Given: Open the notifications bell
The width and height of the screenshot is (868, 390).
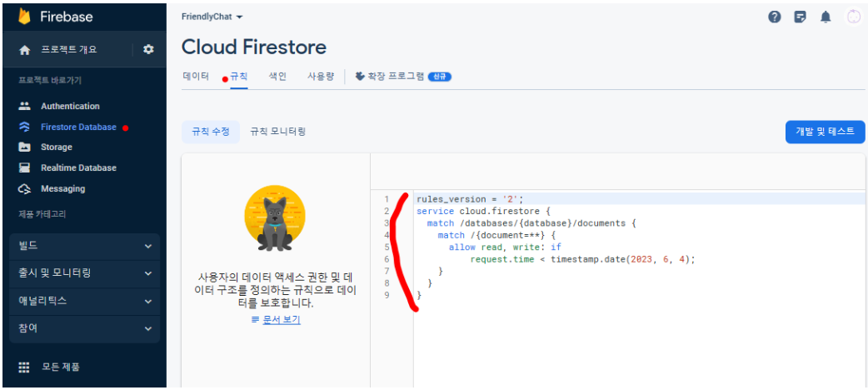Looking at the screenshot, I should pos(826,17).
